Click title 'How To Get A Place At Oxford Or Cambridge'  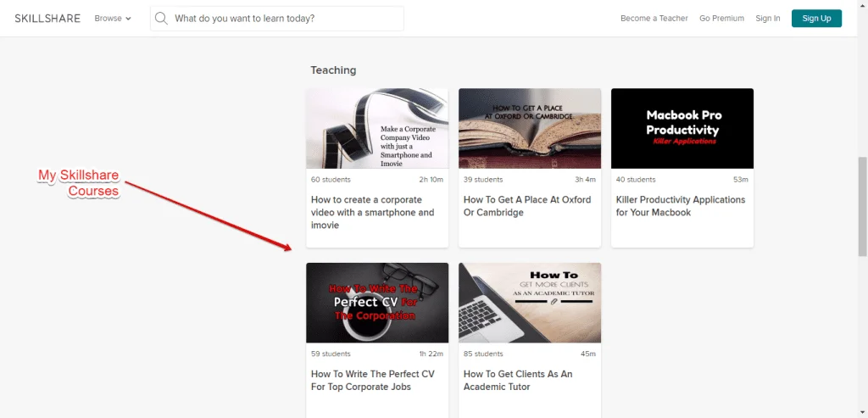(x=527, y=206)
